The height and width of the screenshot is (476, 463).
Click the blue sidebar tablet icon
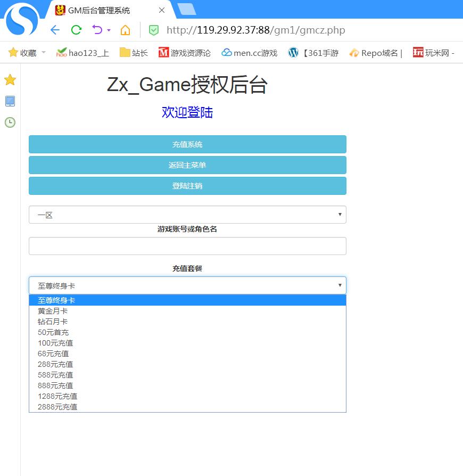coord(10,101)
